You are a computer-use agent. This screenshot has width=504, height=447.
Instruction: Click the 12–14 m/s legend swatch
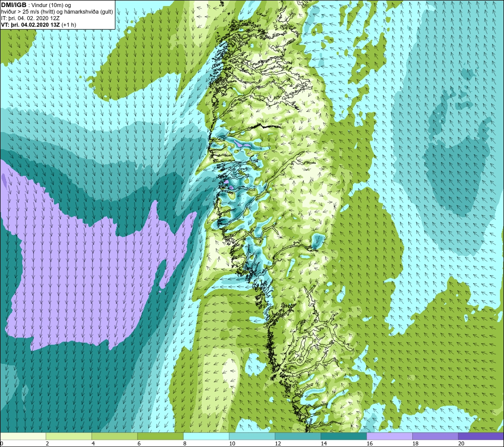(298, 436)
